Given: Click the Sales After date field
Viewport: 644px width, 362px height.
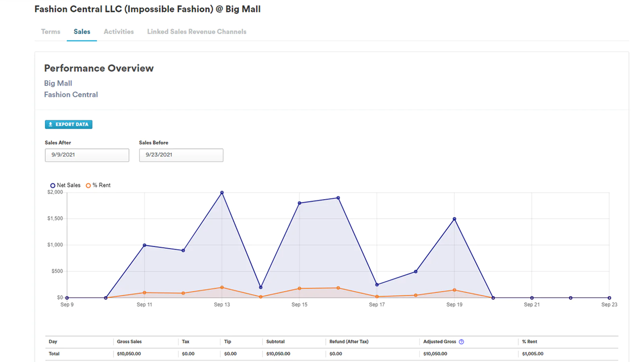Looking at the screenshot, I should click(x=87, y=155).
